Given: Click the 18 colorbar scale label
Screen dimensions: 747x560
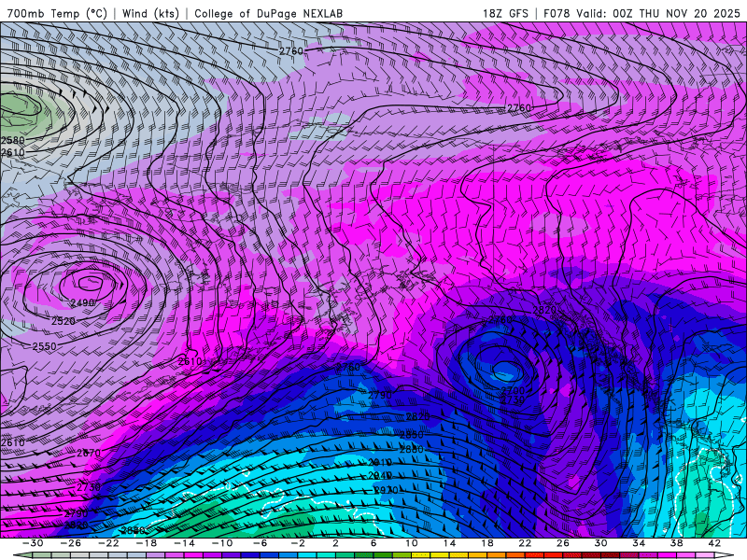Looking at the screenshot, I should 486,543.
